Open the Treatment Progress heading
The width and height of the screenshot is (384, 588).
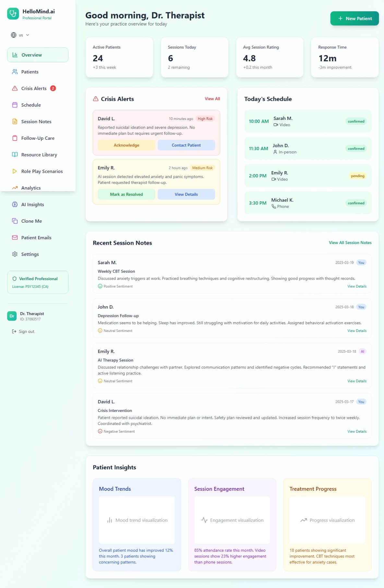tap(313, 489)
